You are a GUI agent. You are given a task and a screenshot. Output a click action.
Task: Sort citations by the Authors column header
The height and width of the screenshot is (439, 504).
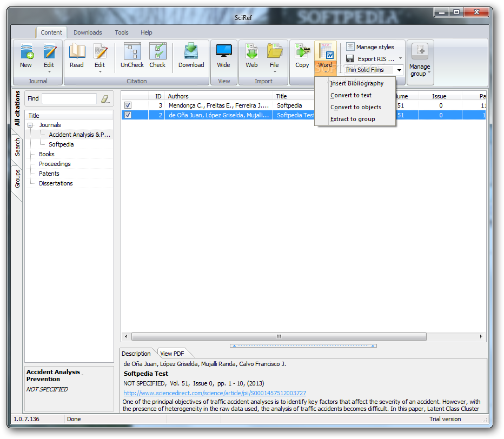click(x=218, y=96)
